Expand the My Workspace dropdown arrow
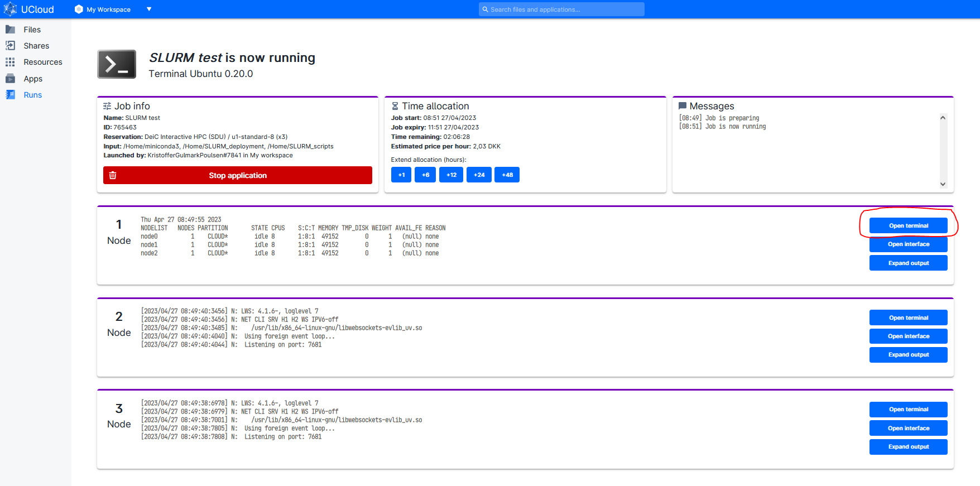The height and width of the screenshot is (486, 980). pyautogui.click(x=149, y=9)
